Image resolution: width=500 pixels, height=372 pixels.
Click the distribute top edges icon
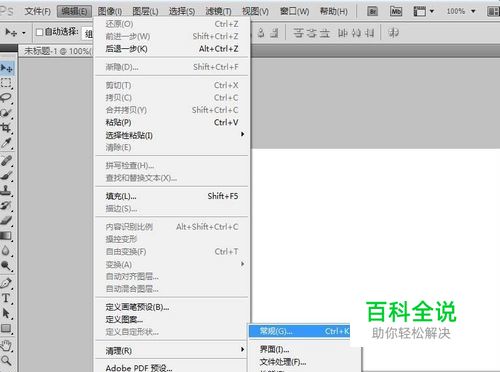click(298, 33)
